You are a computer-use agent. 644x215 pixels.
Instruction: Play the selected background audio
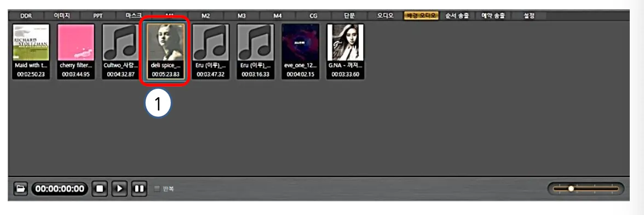point(119,189)
